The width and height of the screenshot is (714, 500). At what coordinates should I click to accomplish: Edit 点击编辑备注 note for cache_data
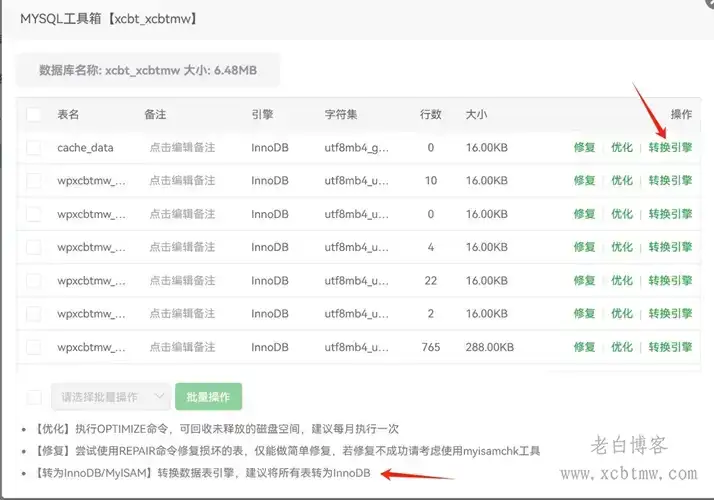click(x=182, y=148)
